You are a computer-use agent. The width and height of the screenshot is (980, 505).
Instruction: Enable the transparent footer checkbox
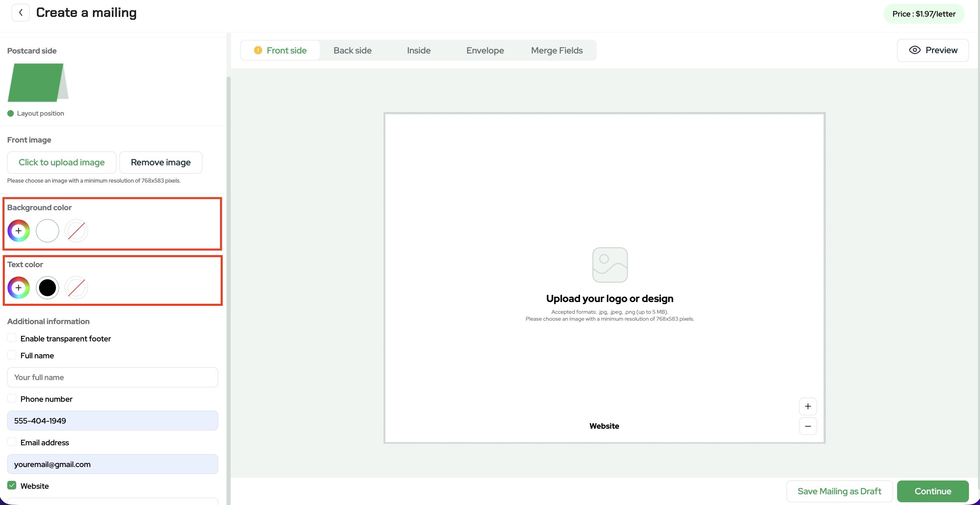point(12,338)
